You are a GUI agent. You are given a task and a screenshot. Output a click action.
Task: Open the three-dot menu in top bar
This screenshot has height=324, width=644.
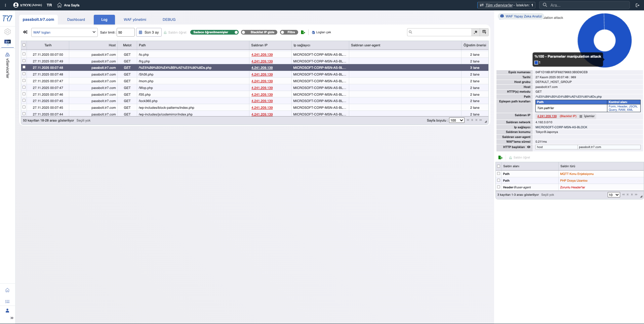[5, 5]
